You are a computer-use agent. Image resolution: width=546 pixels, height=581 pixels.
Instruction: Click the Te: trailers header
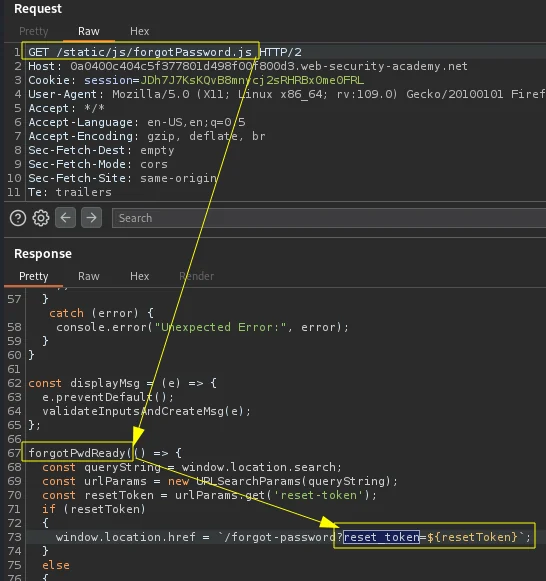[70, 192]
